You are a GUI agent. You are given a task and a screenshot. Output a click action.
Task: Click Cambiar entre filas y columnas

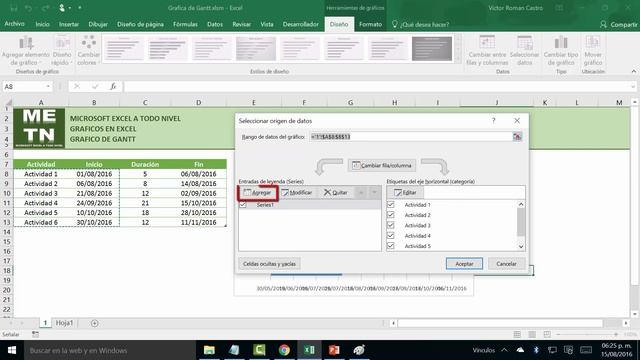(x=487, y=51)
